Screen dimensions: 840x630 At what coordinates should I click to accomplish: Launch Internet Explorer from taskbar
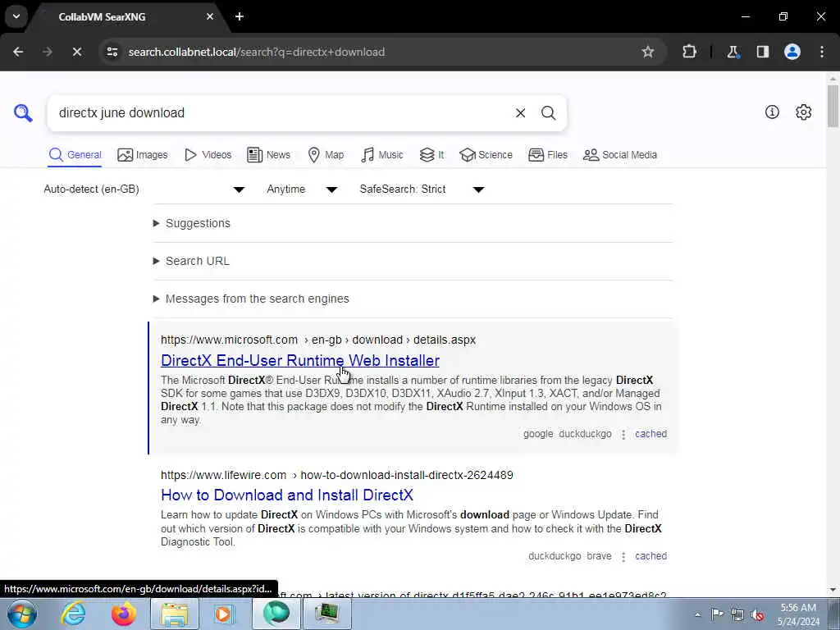pyautogui.click(x=72, y=614)
